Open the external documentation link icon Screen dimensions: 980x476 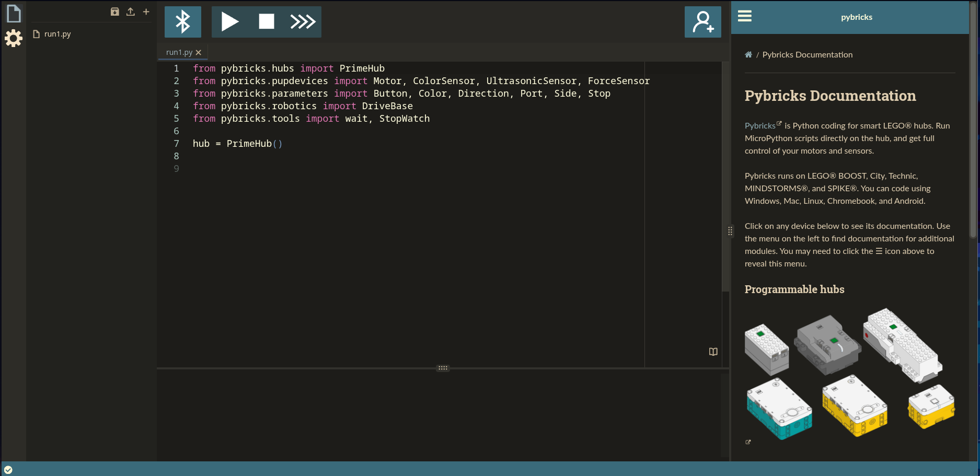(747, 442)
